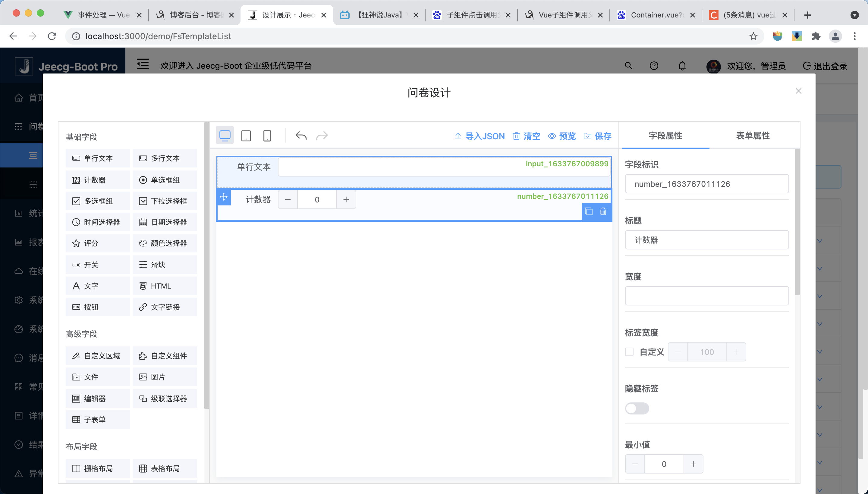The height and width of the screenshot is (494, 868).
Task: Open the 字段属性 tab
Action: tap(665, 136)
